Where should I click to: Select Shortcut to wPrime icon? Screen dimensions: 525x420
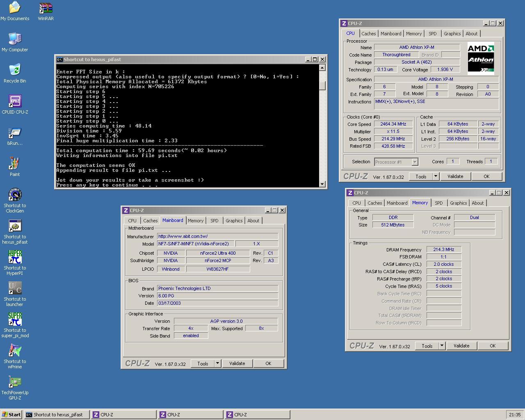coord(15,356)
